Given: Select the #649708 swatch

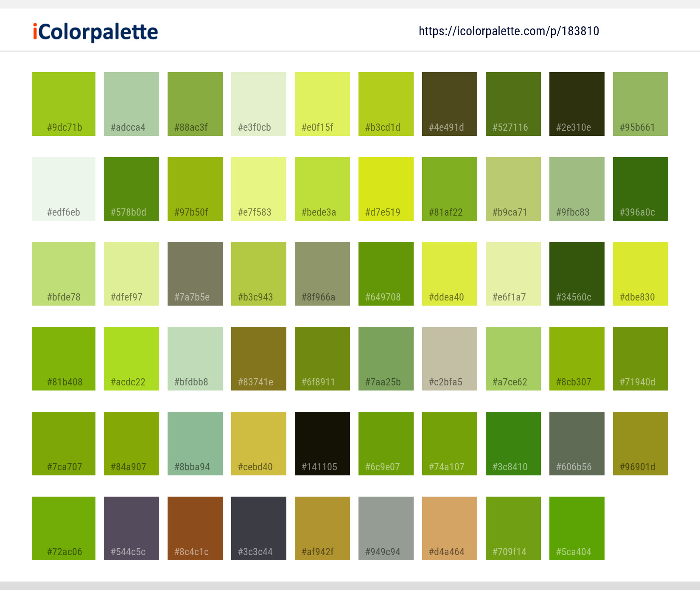Looking at the screenshot, I should (386, 274).
